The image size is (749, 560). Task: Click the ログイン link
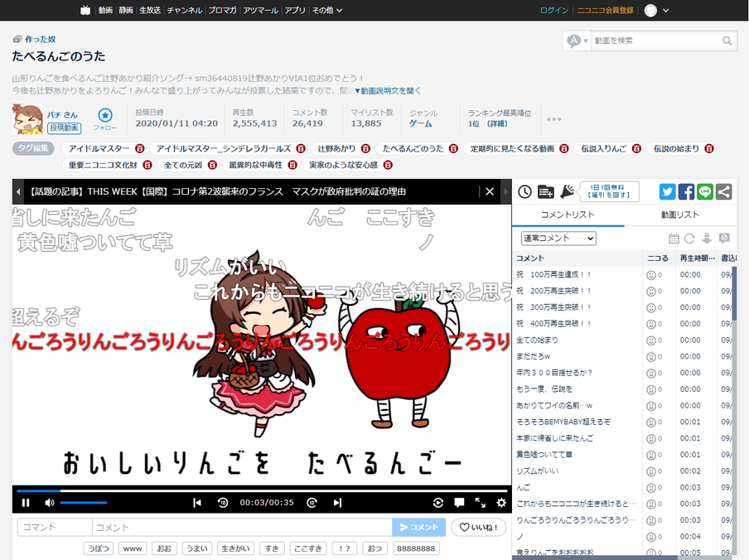[554, 11]
